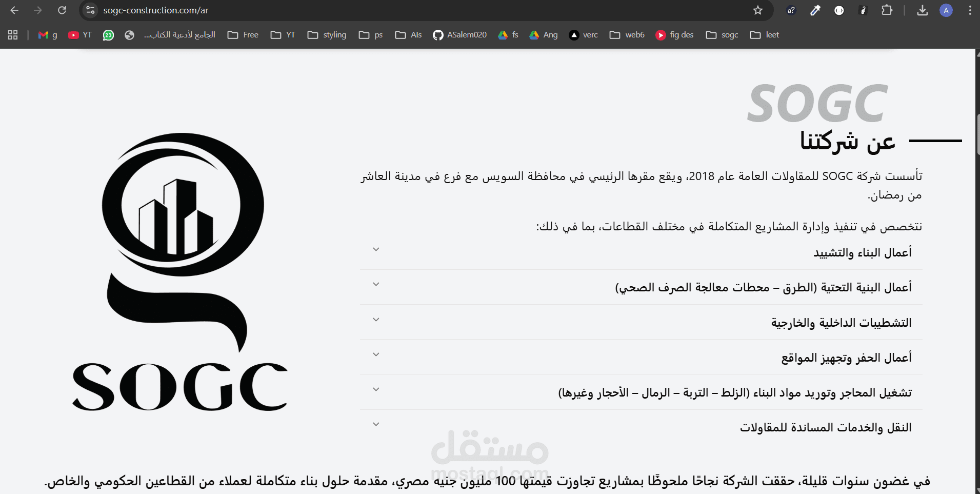Screen dimensions: 980x494
Task: Click the forward navigation arrow
Action: pyautogui.click(x=38, y=10)
